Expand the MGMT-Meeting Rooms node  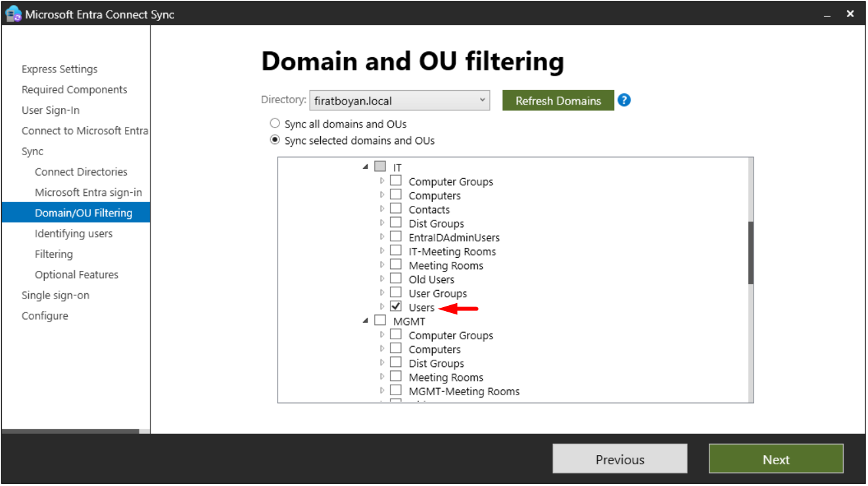click(382, 391)
